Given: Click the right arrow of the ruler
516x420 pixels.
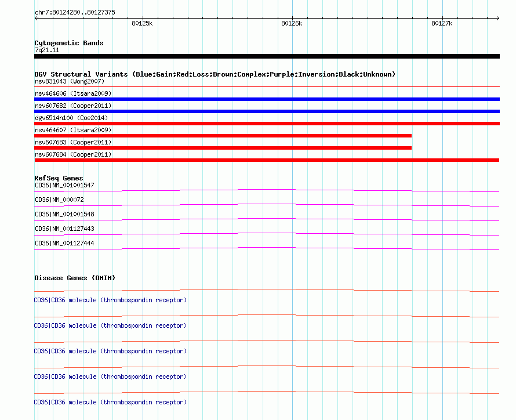Looking at the screenshot, I should tap(497, 18).
